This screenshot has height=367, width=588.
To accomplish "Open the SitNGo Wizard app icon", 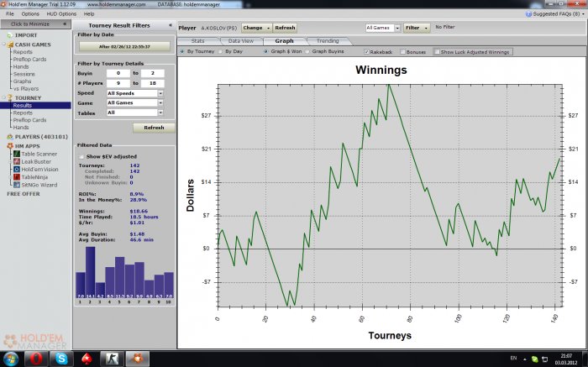I will 17,185.
